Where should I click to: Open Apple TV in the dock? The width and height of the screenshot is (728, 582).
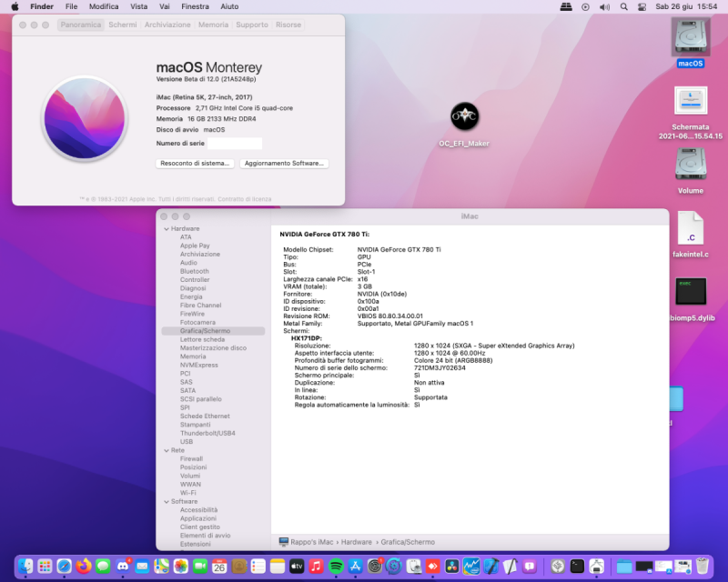(x=297, y=567)
